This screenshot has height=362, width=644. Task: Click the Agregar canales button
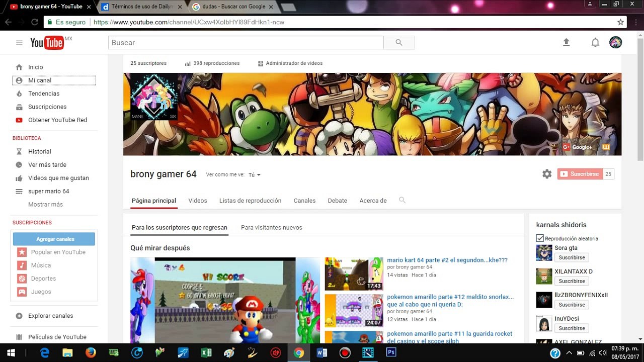click(54, 239)
